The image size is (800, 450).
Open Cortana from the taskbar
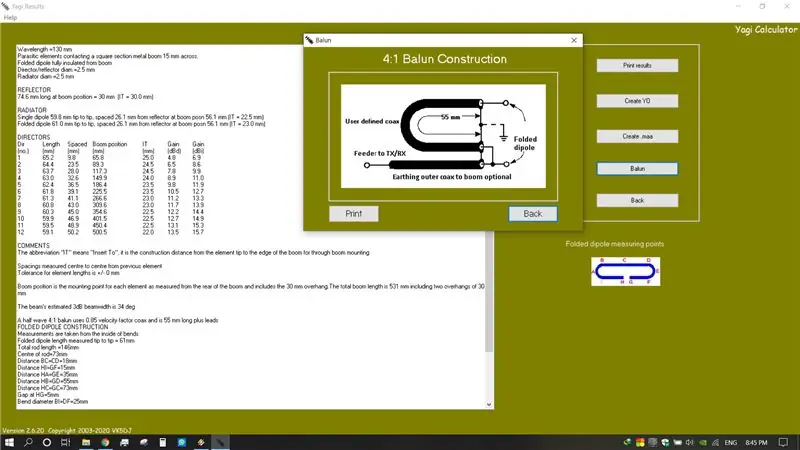pos(46,442)
